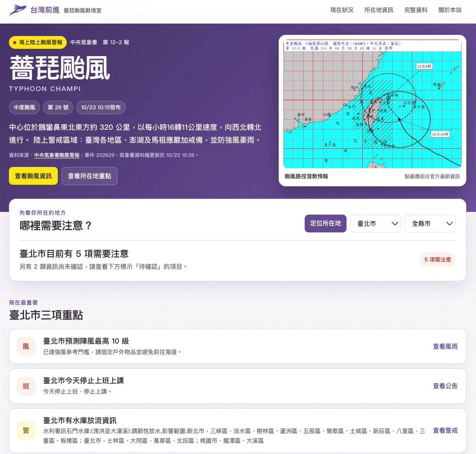Click the 5 項需注意 badge
Screen dimensions: 476x454
click(438, 260)
